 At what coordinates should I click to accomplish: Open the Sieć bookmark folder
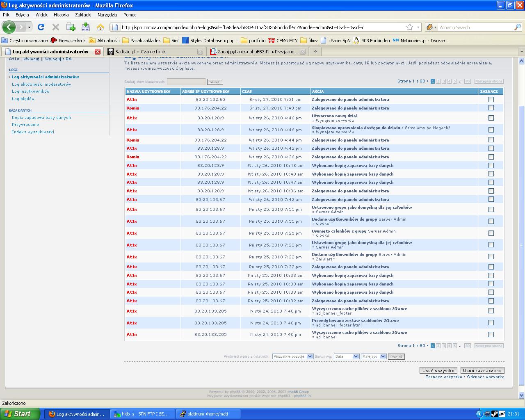[x=171, y=41]
